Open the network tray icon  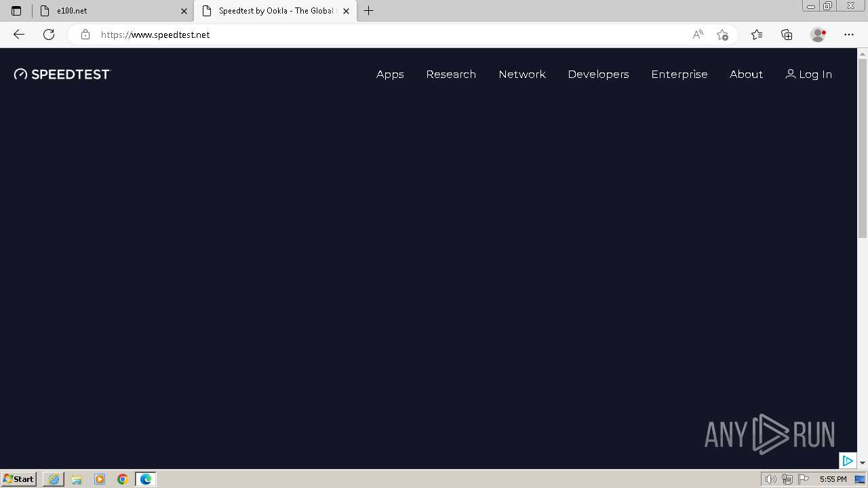(787, 479)
